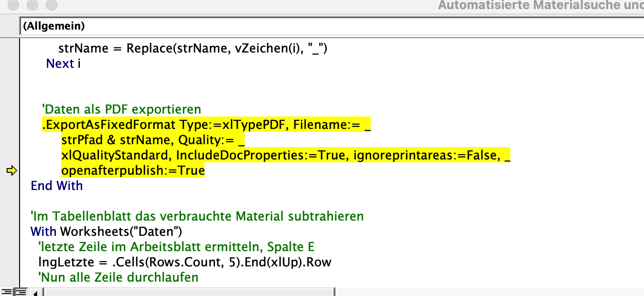Click the openafterpublish:=True line

(133, 170)
